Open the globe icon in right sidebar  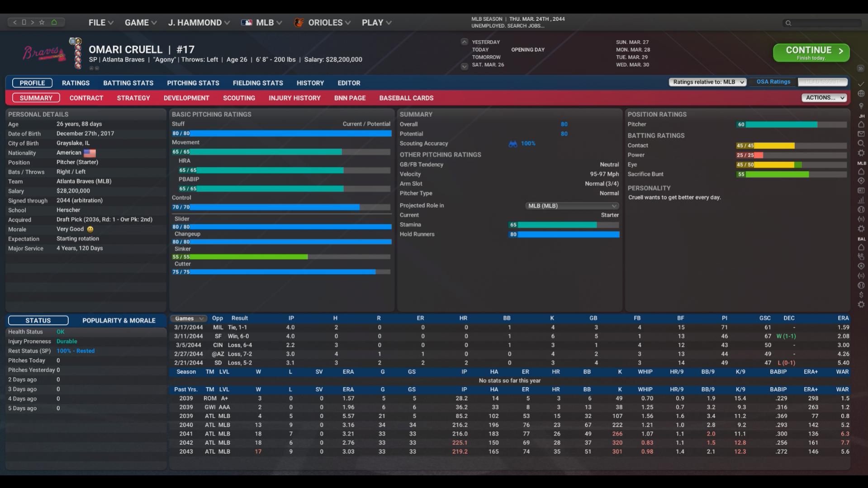[x=861, y=94]
